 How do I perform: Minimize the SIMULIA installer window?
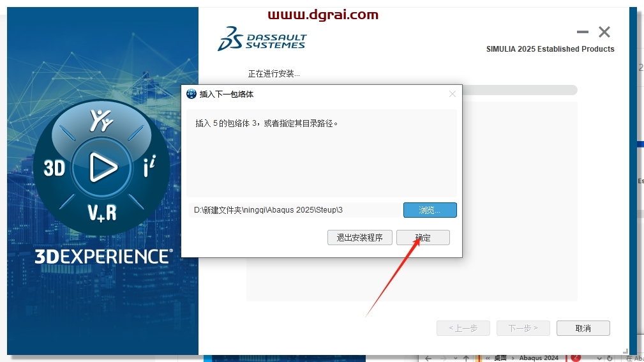(582, 32)
